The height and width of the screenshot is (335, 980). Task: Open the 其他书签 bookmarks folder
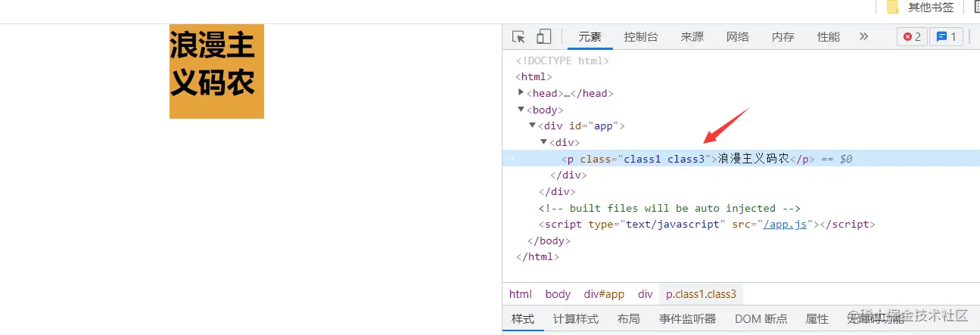pos(920,8)
